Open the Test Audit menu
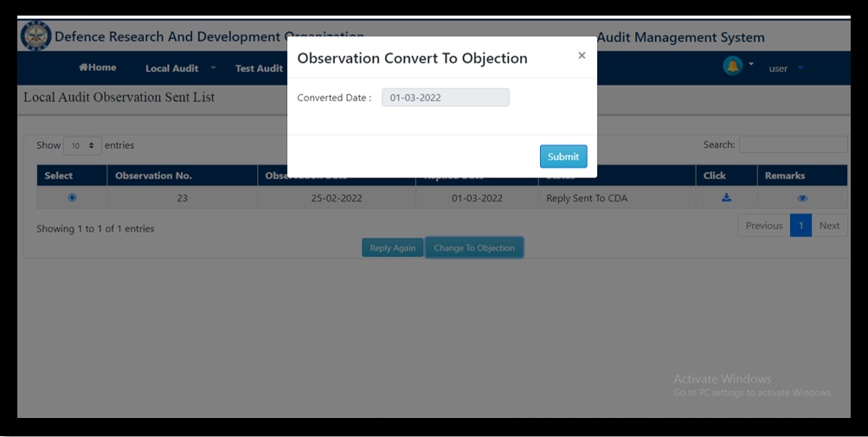 point(259,68)
